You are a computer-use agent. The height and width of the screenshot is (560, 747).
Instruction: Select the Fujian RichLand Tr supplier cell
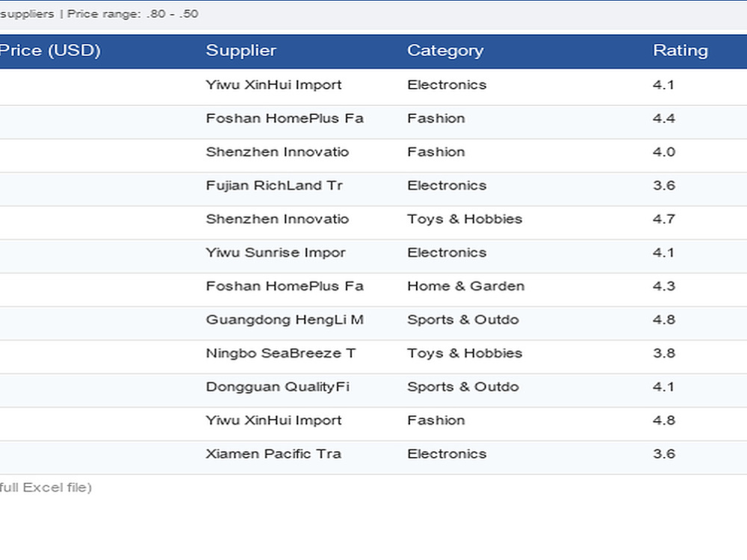(x=274, y=185)
